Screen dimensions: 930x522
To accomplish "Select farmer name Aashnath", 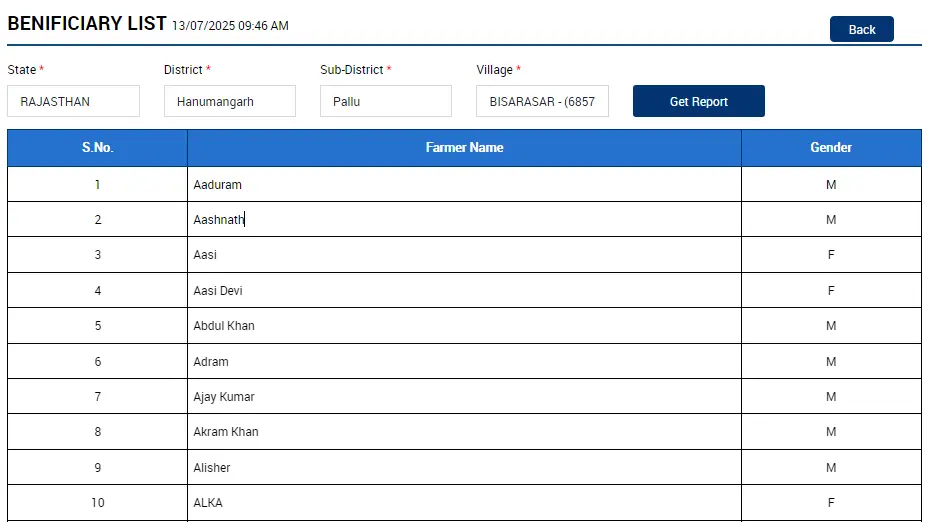I will coord(218,219).
